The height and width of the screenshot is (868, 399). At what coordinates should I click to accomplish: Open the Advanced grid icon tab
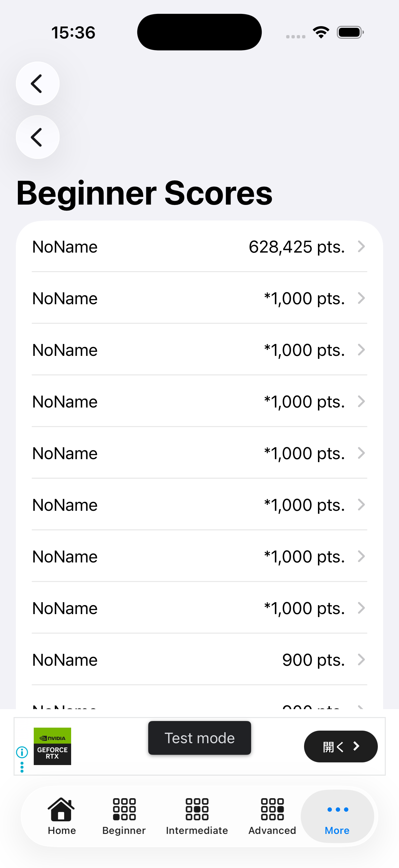[272, 809]
